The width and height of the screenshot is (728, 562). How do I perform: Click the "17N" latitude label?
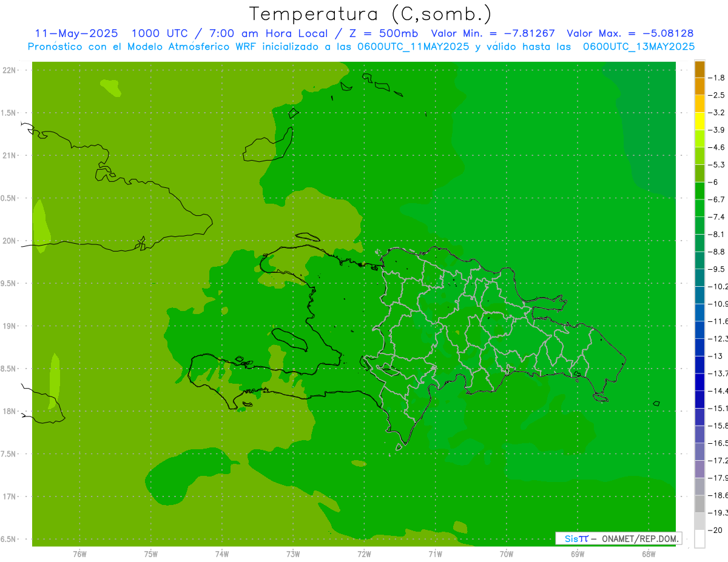click(x=10, y=497)
